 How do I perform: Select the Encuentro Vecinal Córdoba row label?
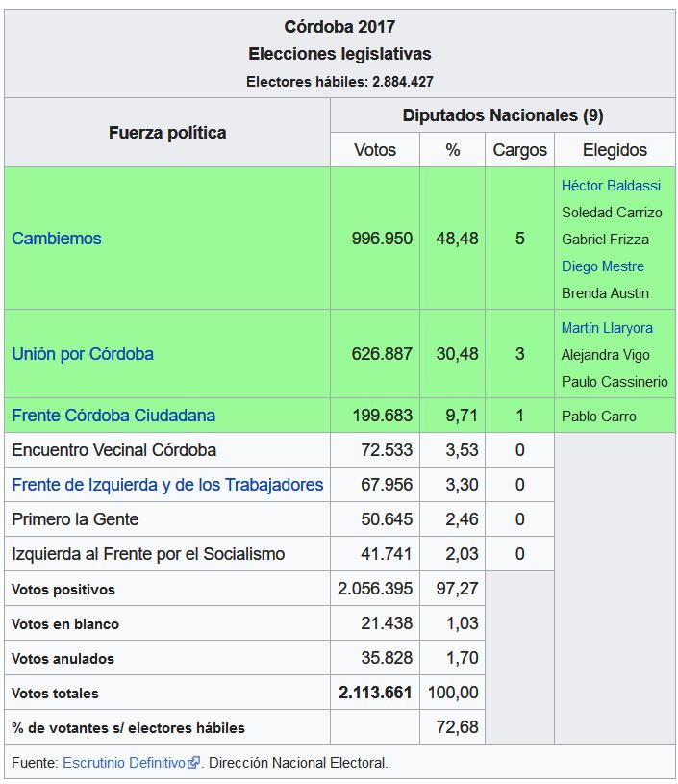click(114, 450)
